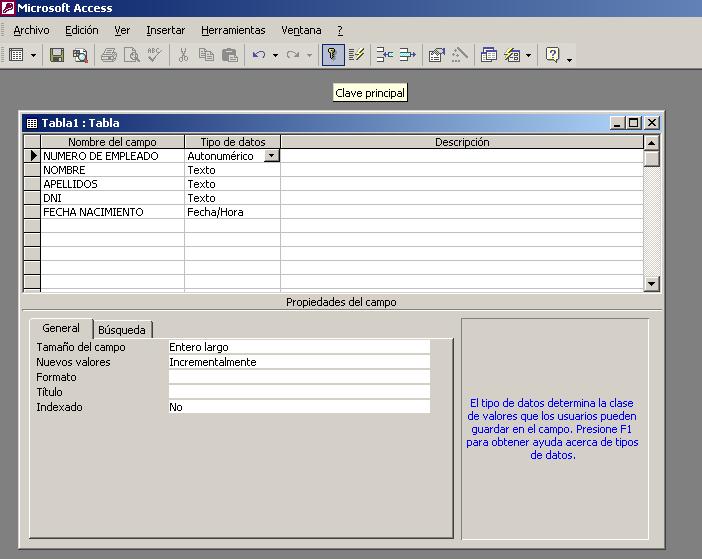Click the Redo arrow icon
702x559 pixels.
(293, 55)
